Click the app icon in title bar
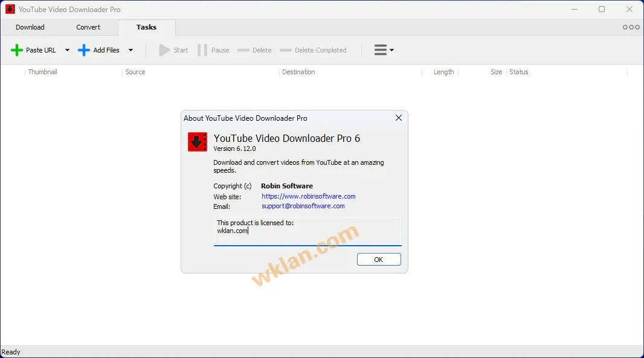644x358 pixels. (x=10, y=9)
